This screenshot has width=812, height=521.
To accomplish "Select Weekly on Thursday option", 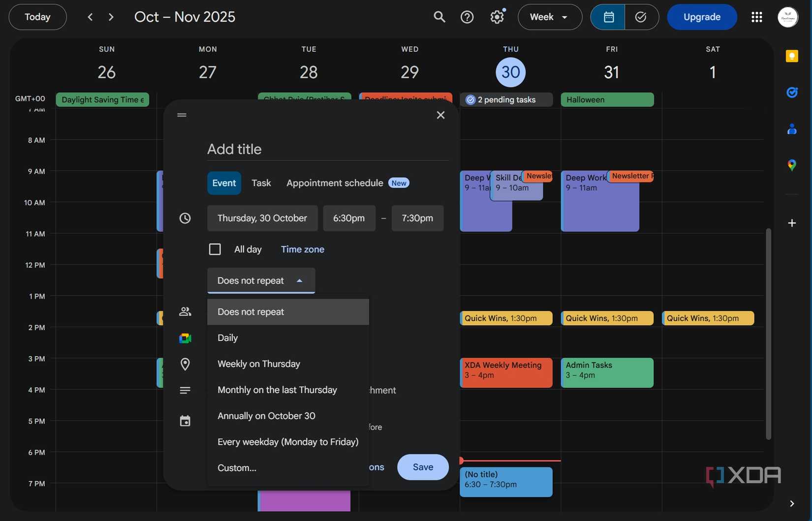I will pos(288,364).
